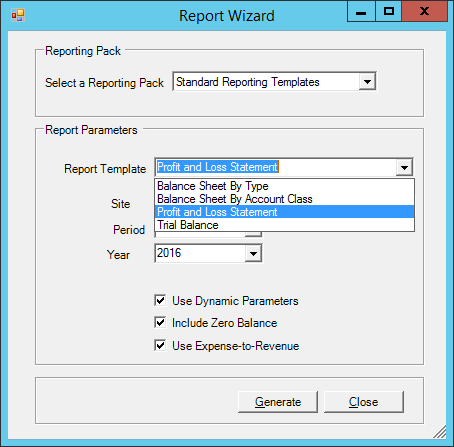Click the Close button
454x447 pixels.
pos(364,402)
